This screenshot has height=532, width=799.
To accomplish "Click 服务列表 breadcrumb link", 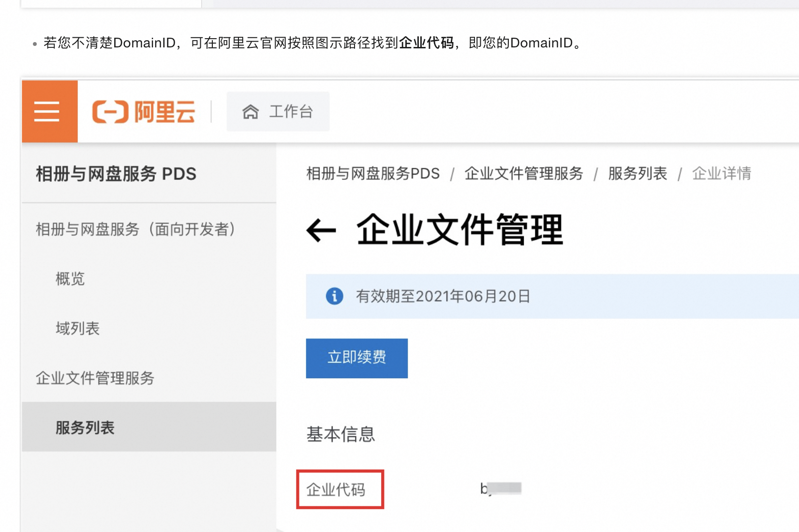I will pos(637,173).
